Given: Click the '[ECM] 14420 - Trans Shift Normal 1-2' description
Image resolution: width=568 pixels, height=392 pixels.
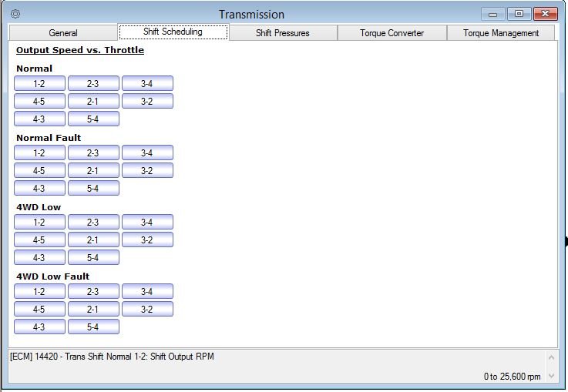Looking at the screenshot, I should (x=112, y=357).
